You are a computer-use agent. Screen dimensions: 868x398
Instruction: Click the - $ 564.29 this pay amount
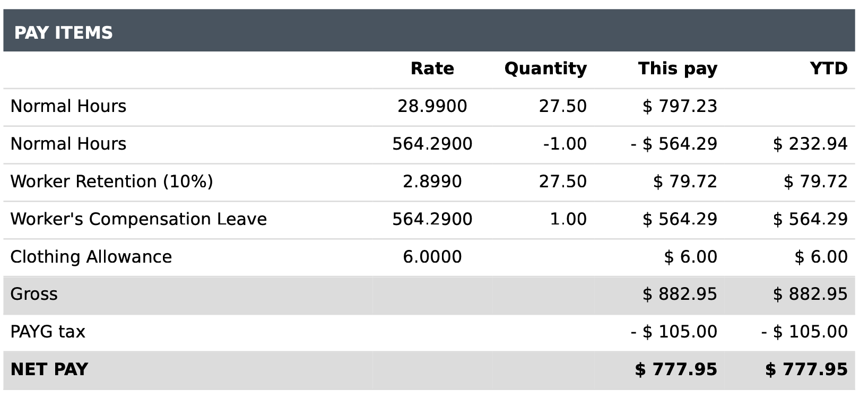[x=674, y=144]
